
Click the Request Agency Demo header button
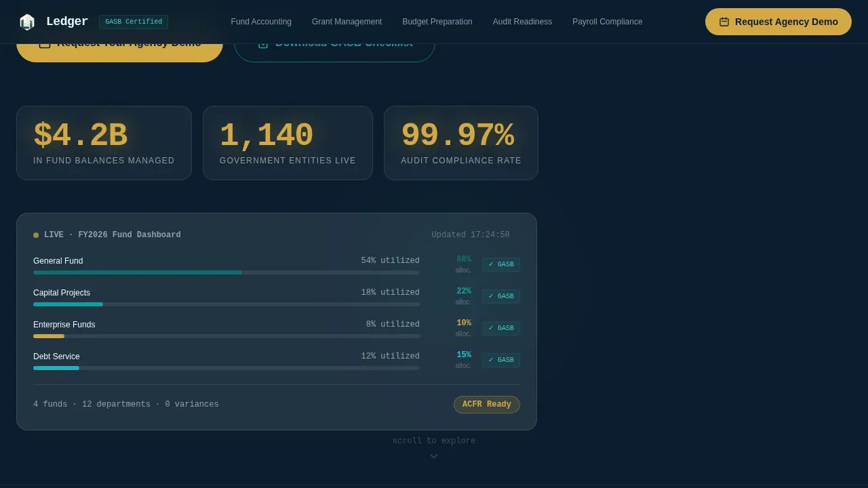778,22
